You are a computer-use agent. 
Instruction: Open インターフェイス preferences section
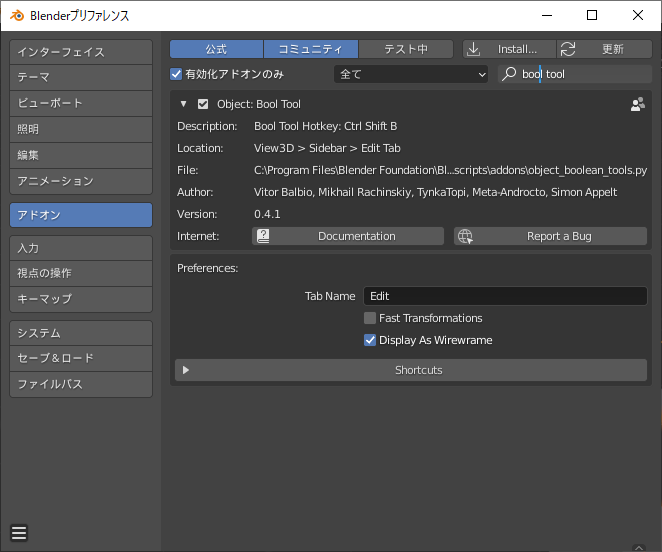(81, 52)
